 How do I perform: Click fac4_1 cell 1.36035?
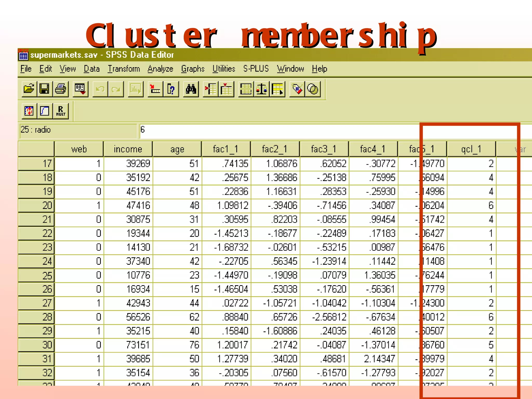tap(373, 275)
